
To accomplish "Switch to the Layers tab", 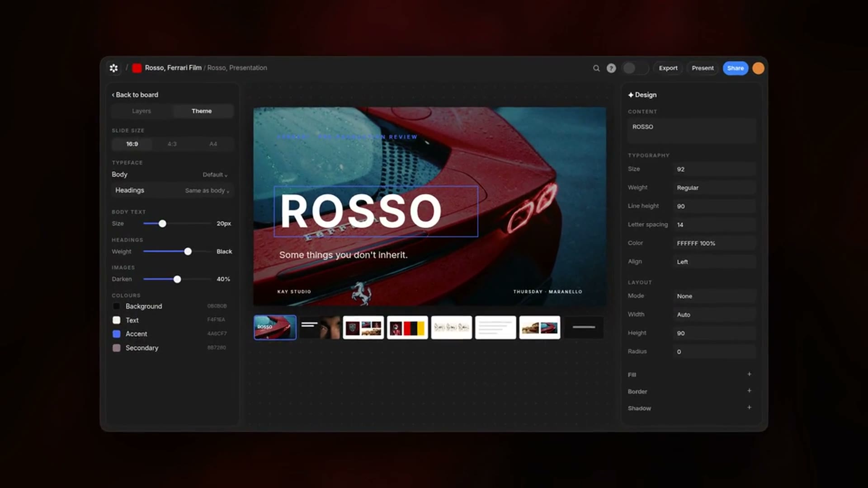I will pos(142,111).
